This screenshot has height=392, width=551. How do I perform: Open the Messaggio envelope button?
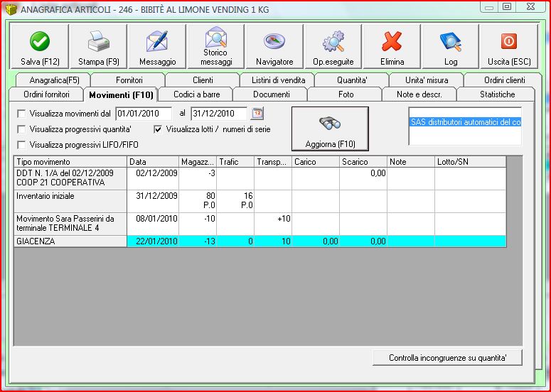pyautogui.click(x=157, y=46)
